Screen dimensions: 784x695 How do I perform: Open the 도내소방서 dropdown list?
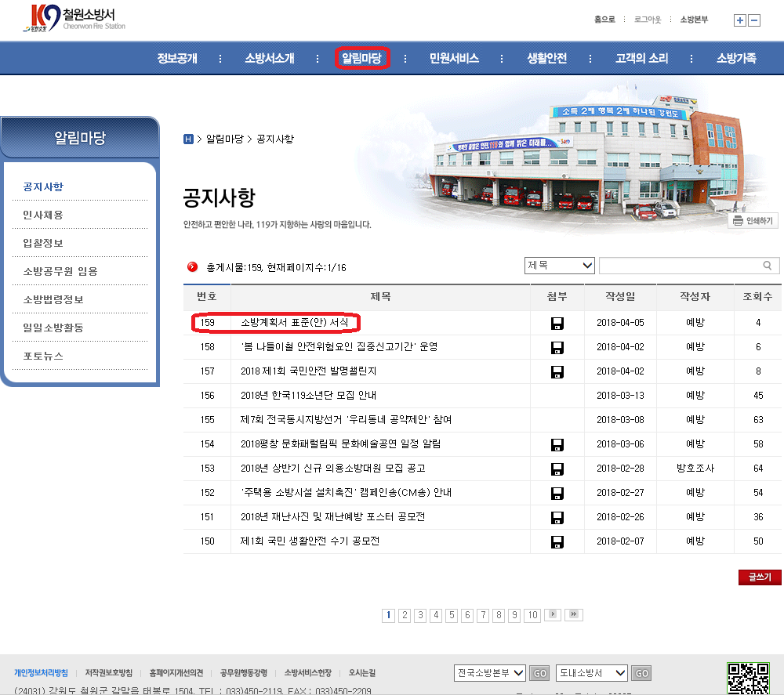[591, 672]
